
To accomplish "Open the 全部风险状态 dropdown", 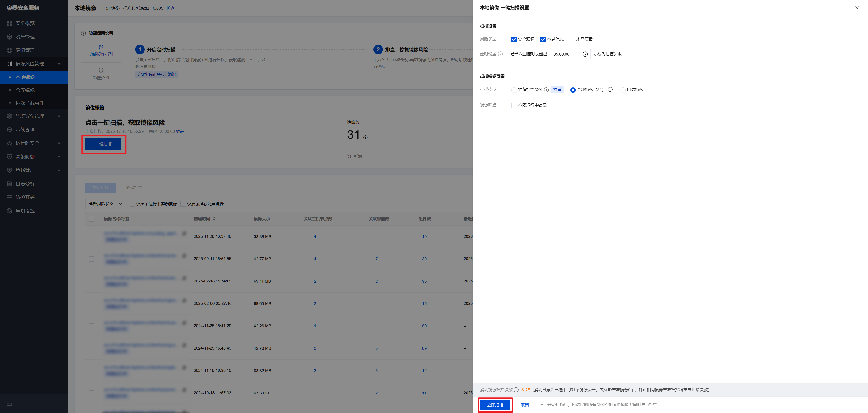I will [x=105, y=204].
